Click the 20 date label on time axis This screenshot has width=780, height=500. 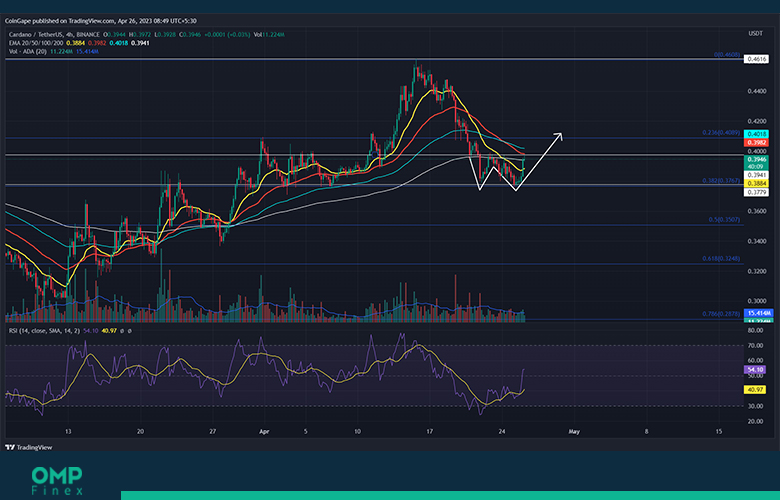point(140,431)
